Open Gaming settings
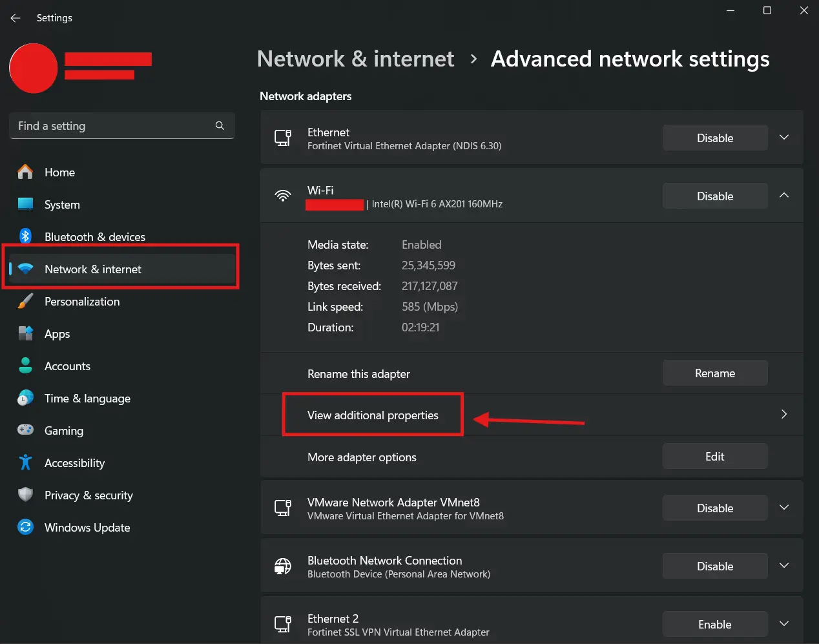The image size is (819, 644). (x=123, y=431)
